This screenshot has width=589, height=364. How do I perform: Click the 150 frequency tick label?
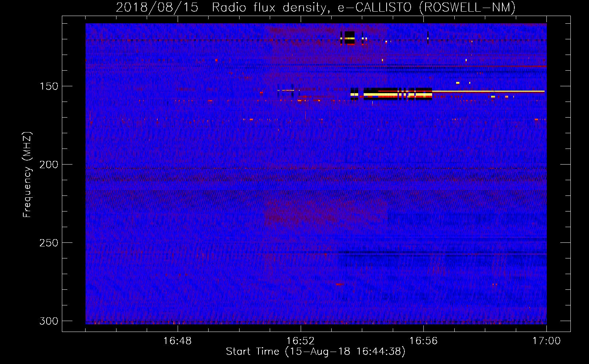tap(49, 86)
